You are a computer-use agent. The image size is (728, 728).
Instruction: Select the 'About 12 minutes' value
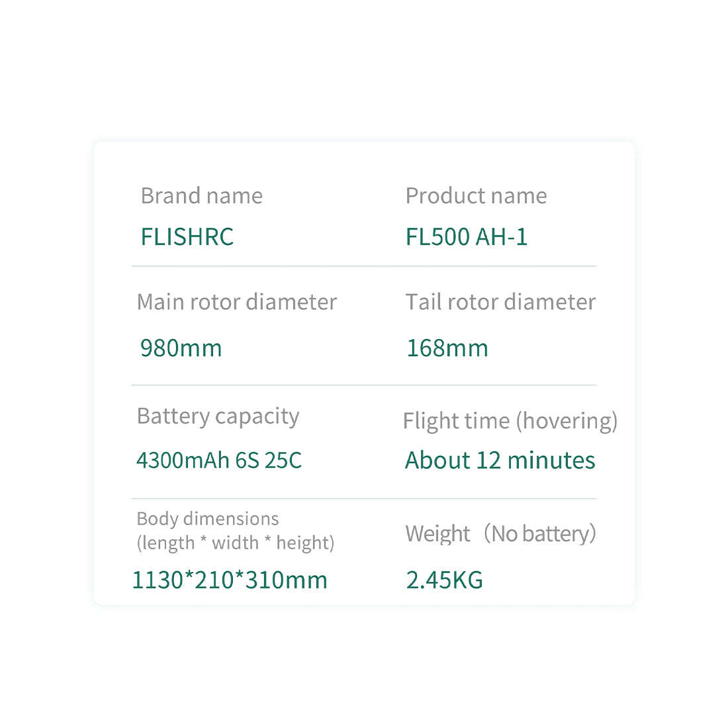click(500, 460)
